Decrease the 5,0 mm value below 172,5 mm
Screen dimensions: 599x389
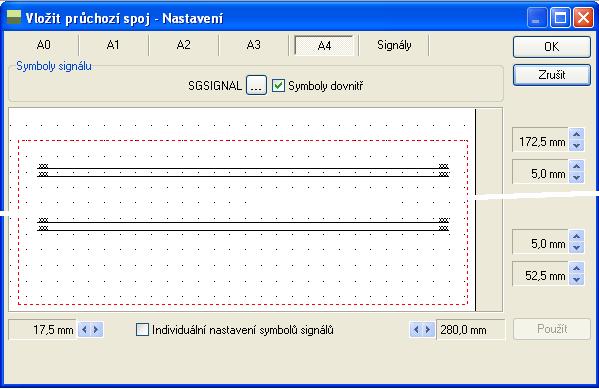(x=576, y=177)
